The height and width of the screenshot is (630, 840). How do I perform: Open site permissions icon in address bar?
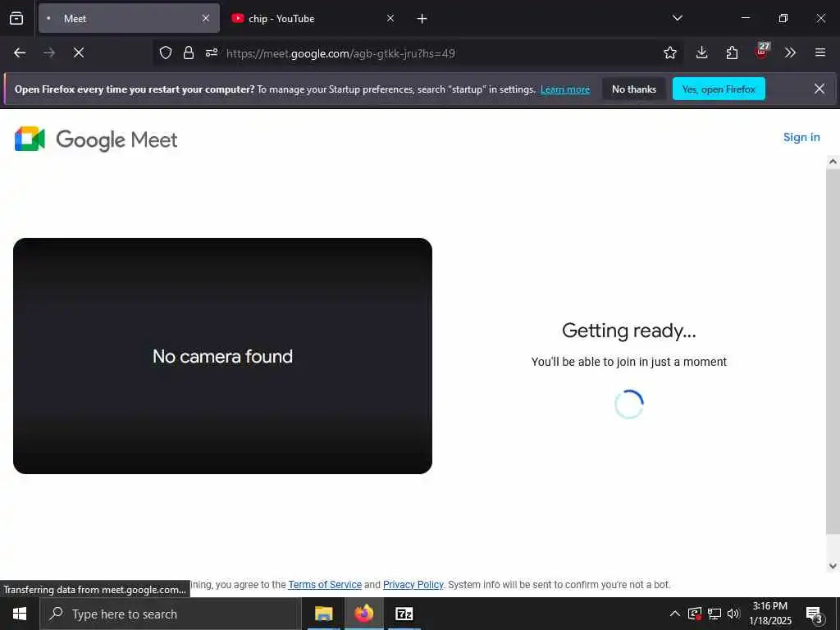(x=212, y=53)
